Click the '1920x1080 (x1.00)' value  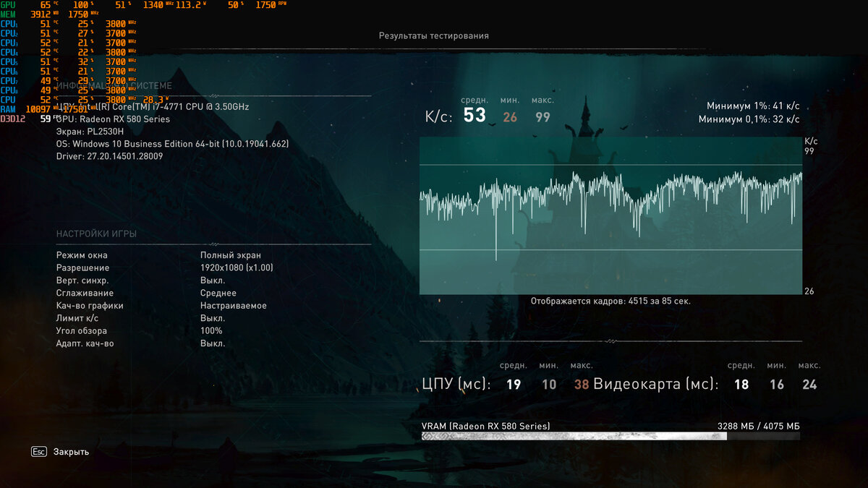tap(237, 267)
